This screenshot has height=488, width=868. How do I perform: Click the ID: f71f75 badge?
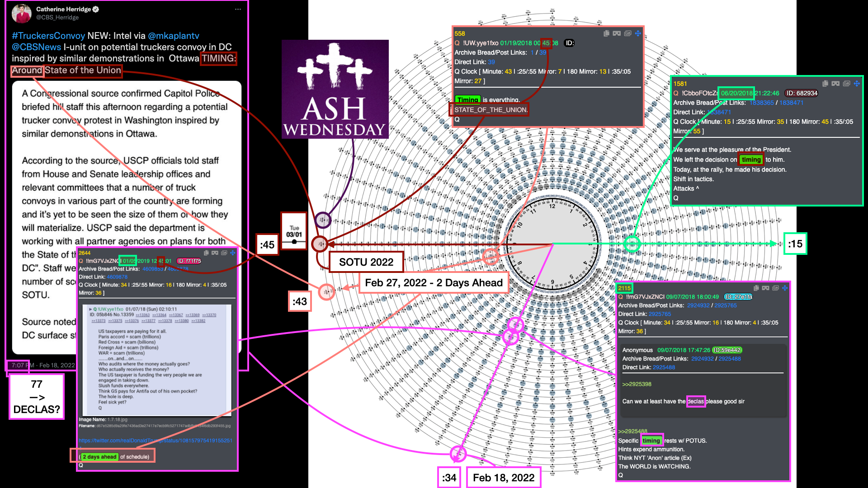(x=189, y=261)
